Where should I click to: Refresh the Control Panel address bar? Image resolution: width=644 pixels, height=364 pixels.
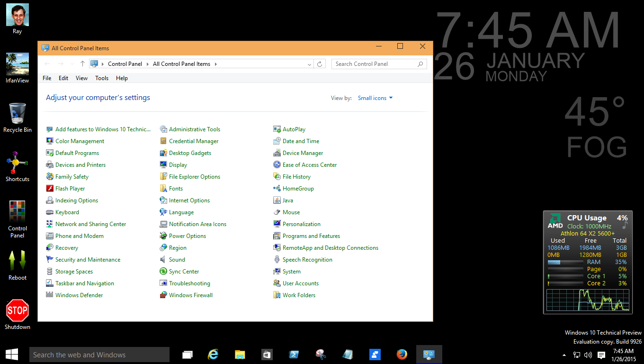click(x=320, y=64)
